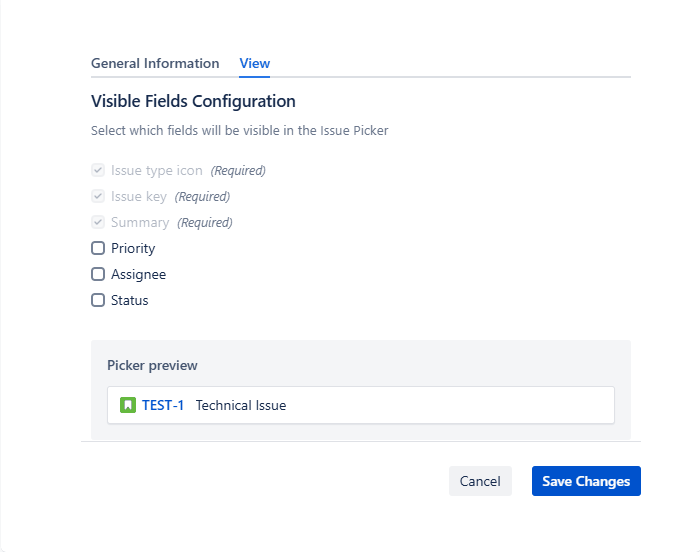700x552 pixels.
Task: Click the (Required) note beside Summary
Action: coord(204,222)
